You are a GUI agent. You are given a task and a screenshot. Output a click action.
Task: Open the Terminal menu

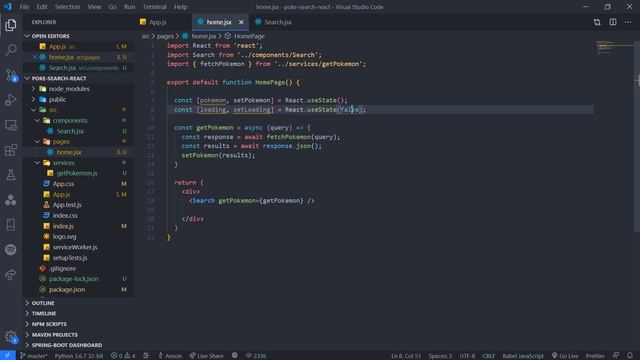click(x=154, y=7)
